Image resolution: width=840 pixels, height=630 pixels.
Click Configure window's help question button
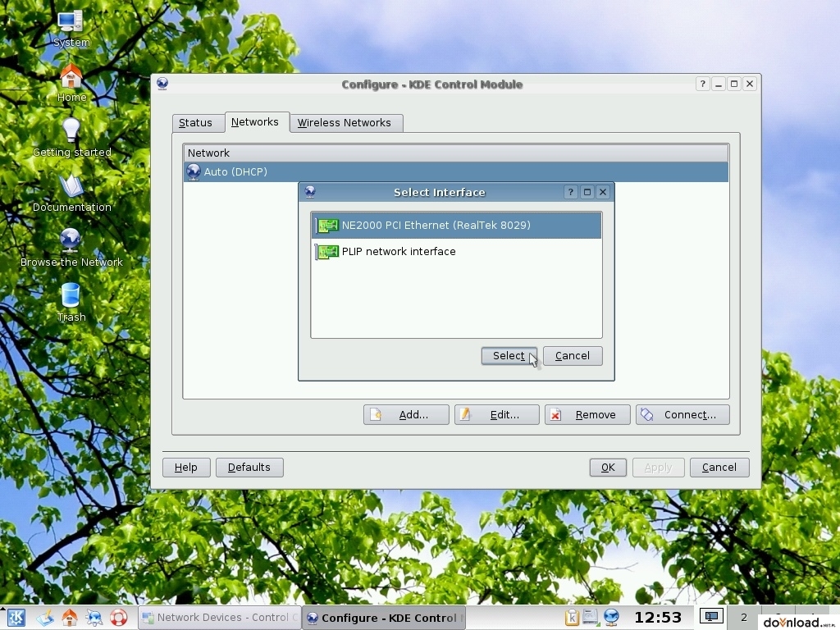(x=702, y=84)
